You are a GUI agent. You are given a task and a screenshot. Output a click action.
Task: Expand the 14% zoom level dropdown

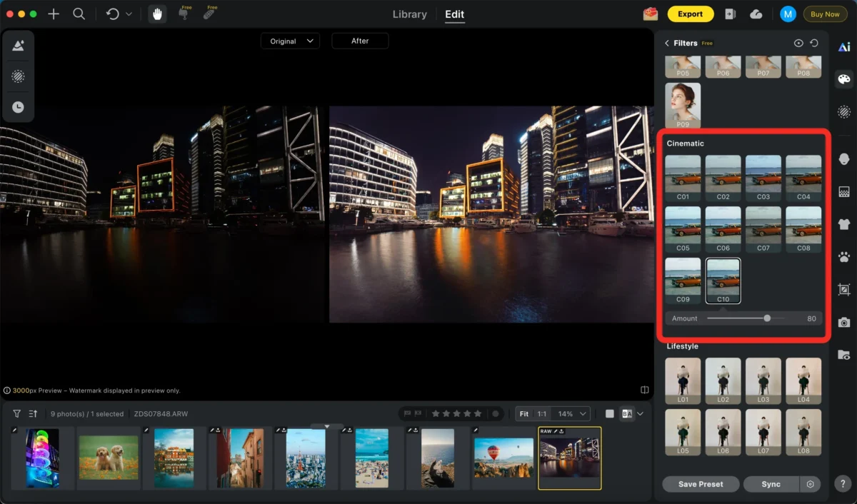573,414
